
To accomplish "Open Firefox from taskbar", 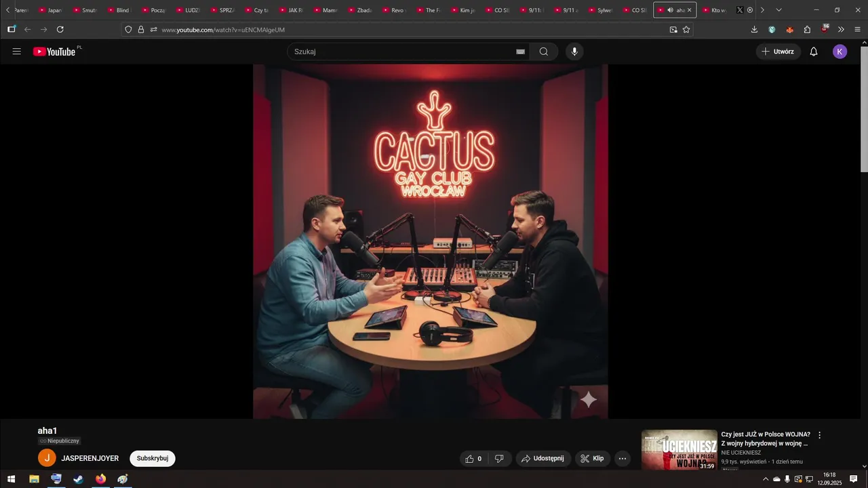I will point(100,479).
